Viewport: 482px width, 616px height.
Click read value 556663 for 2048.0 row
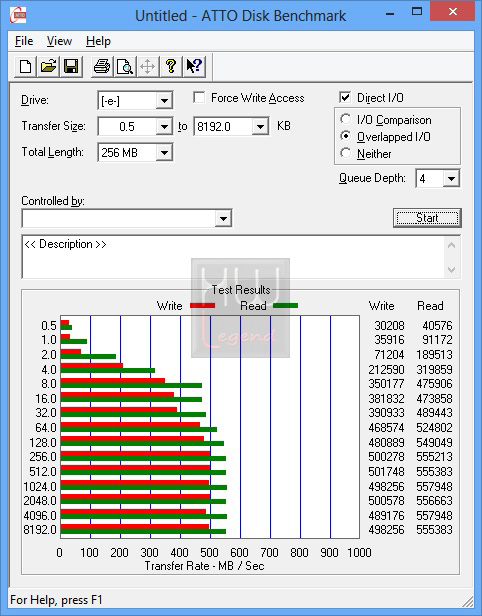434,500
